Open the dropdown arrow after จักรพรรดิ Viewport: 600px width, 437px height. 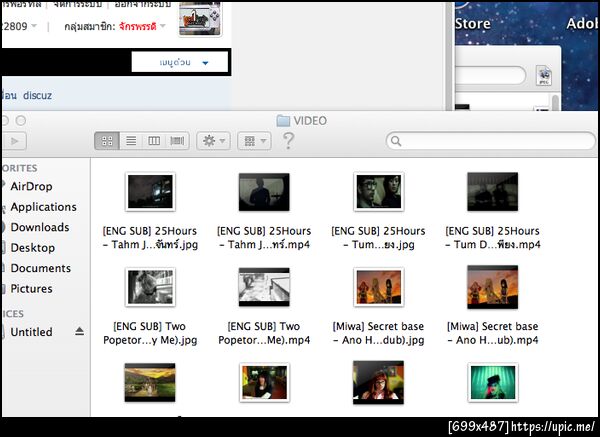[x=163, y=26]
